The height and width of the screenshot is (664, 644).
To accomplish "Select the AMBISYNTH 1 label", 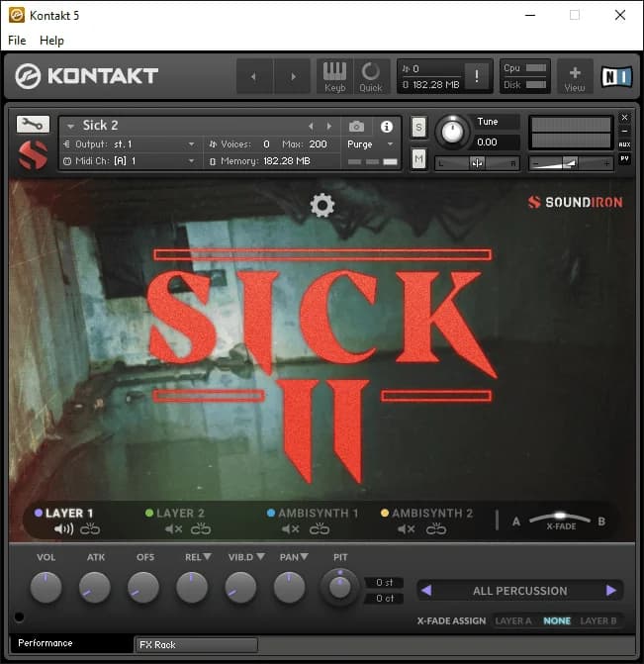I will point(318,514).
